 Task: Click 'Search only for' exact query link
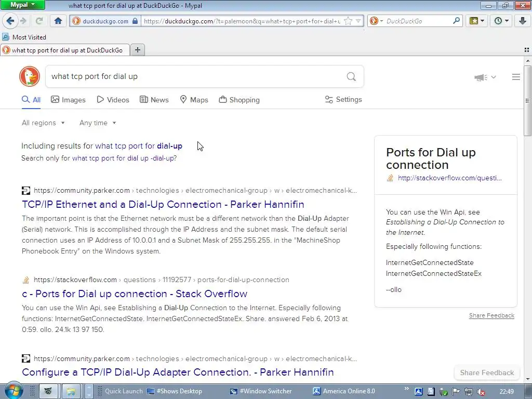[125, 158]
